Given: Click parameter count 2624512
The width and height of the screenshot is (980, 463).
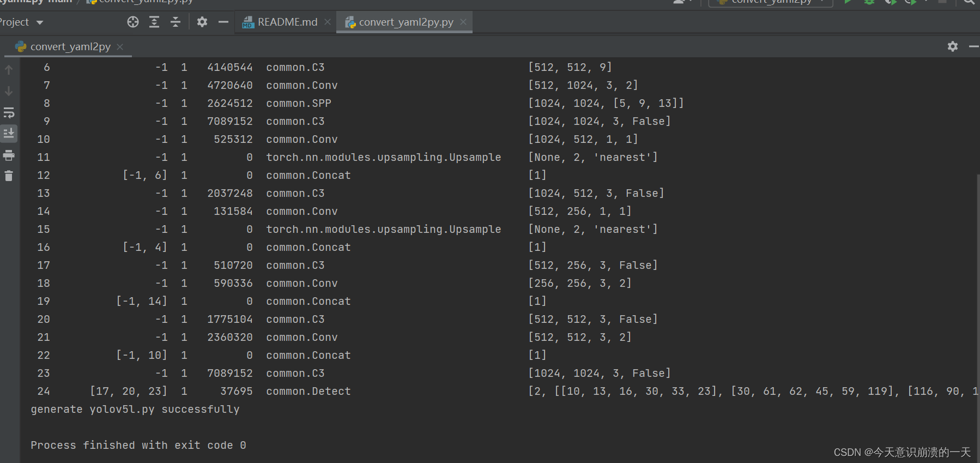Looking at the screenshot, I should click(x=230, y=103).
